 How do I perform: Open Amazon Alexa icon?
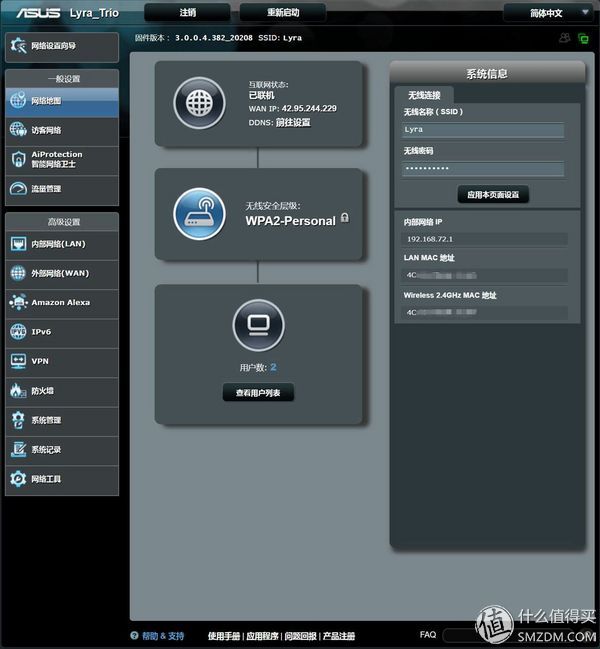(x=18, y=302)
